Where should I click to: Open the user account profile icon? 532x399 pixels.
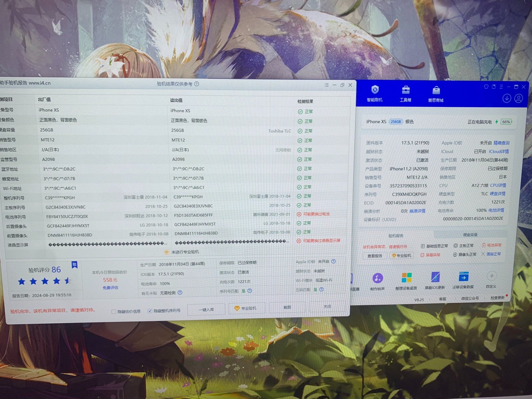pos(519,98)
